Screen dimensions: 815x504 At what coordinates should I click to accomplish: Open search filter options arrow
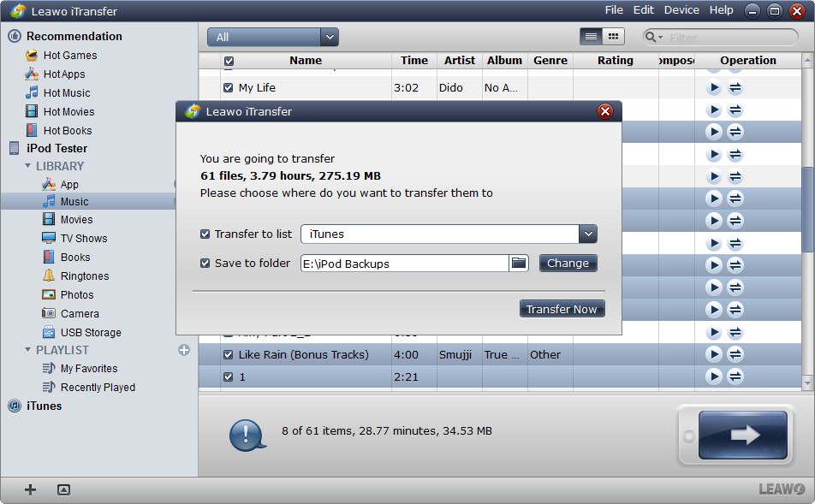click(661, 38)
